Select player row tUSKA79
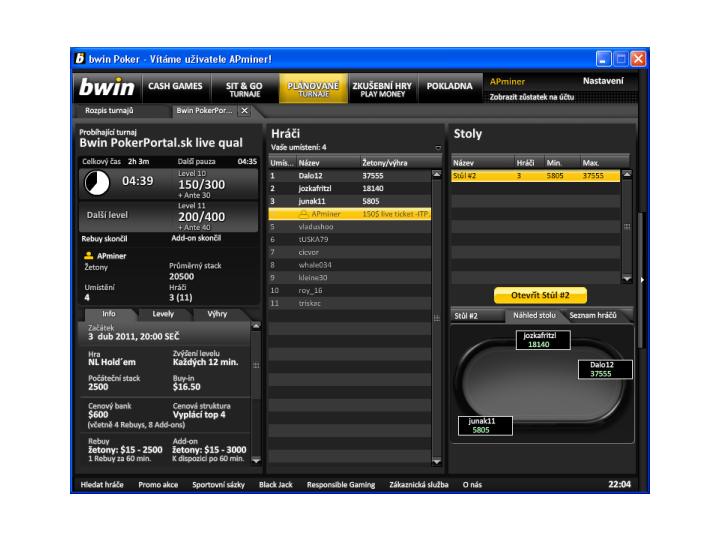This screenshot has height=540, width=720. tap(349, 240)
